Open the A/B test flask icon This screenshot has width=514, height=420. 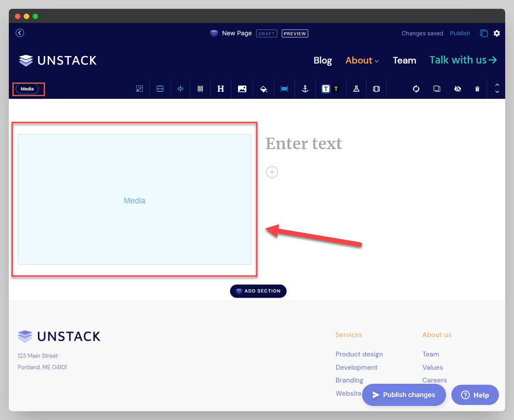(x=356, y=89)
